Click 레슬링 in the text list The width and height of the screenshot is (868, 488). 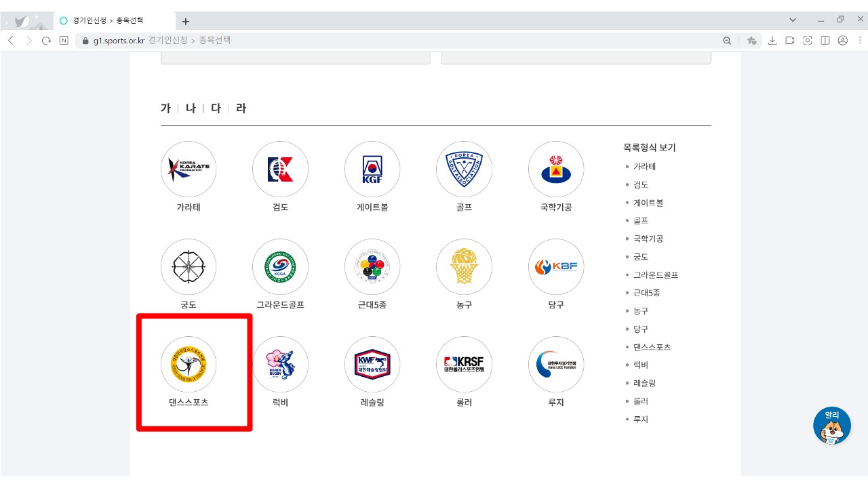[x=644, y=383]
